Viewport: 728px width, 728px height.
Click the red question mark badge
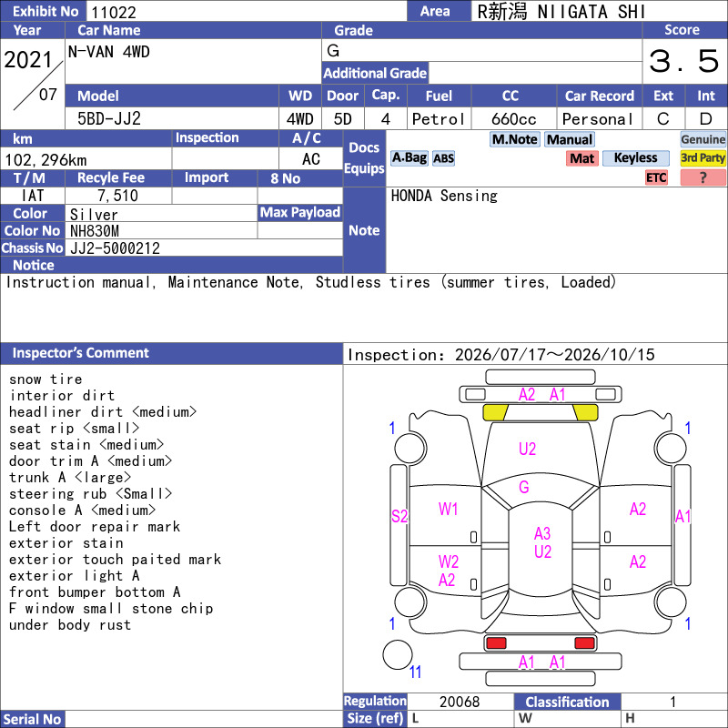(x=703, y=177)
